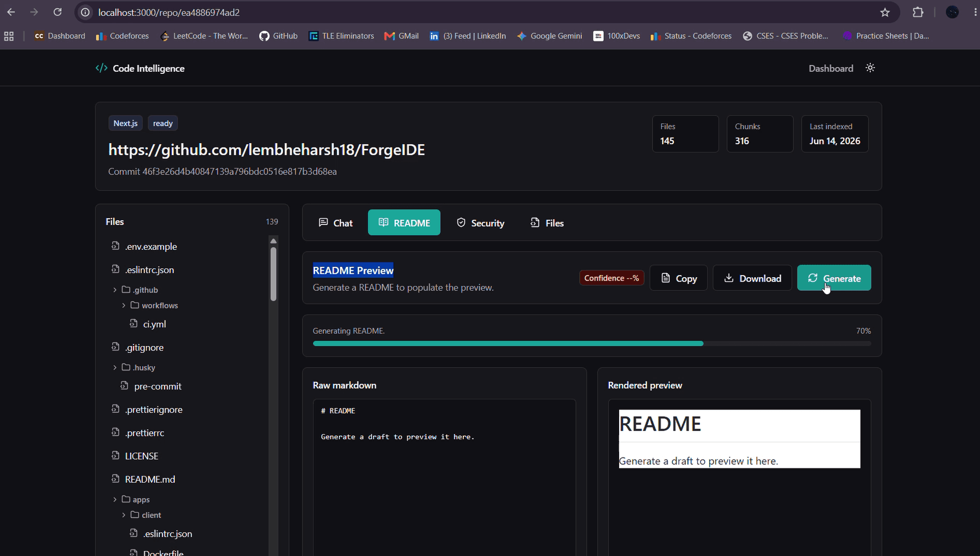Open the .env.example file
The width and height of the screenshot is (980, 556).
pos(144,246)
